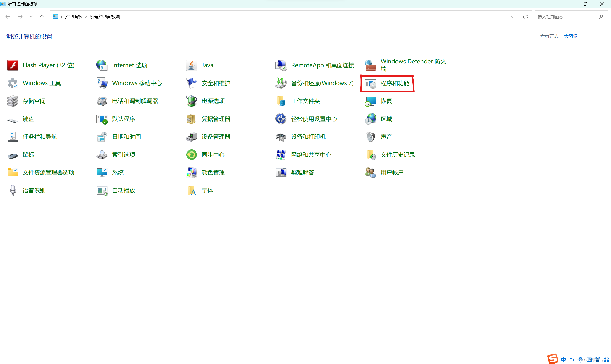The image size is (611, 364).
Task: Open the recent locations dropdown arrow
Action: coord(31,17)
